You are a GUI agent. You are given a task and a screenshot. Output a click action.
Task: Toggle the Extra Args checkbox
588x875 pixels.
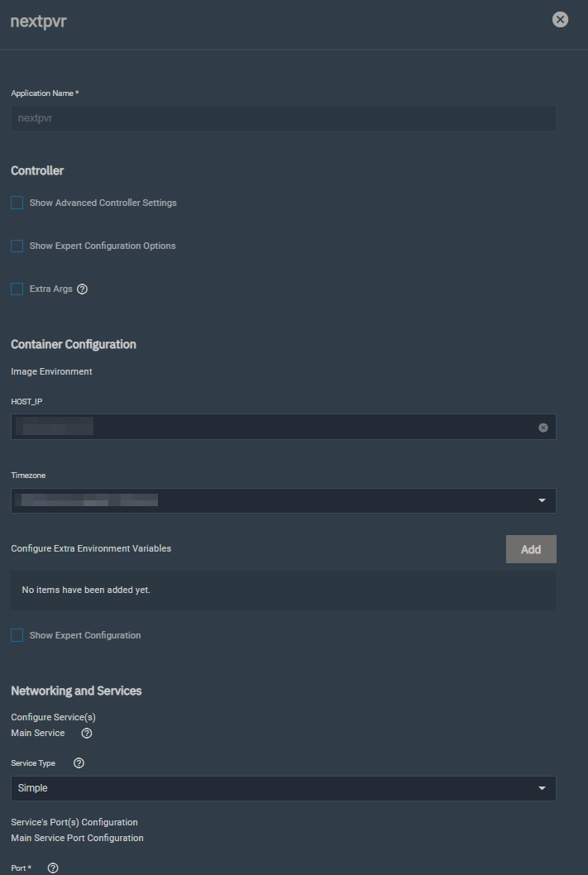pyautogui.click(x=17, y=289)
